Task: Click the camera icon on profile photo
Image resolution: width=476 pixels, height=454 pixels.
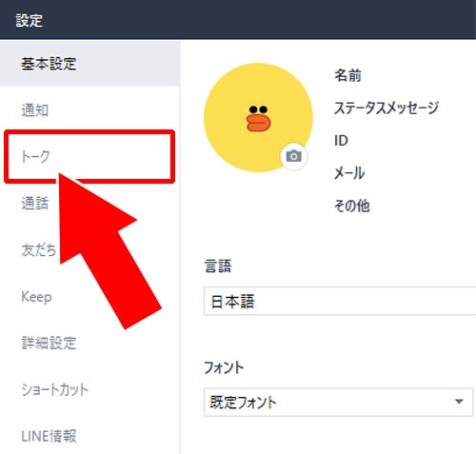Action: point(294,156)
